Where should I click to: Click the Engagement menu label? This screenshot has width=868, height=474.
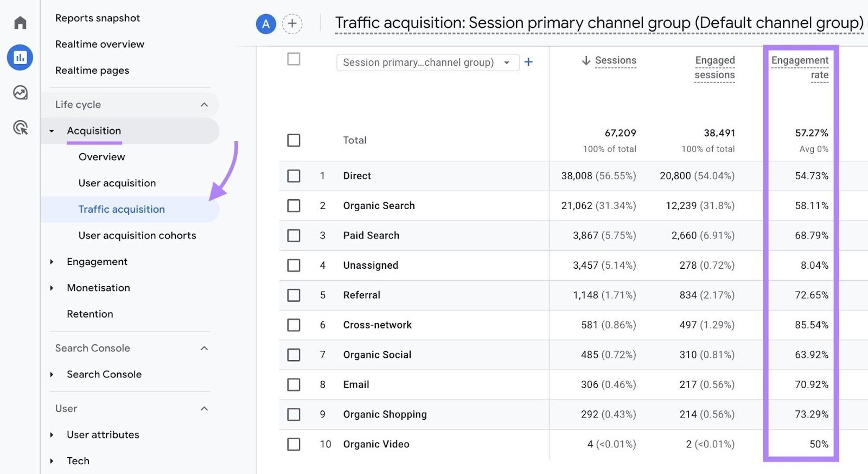coord(97,262)
